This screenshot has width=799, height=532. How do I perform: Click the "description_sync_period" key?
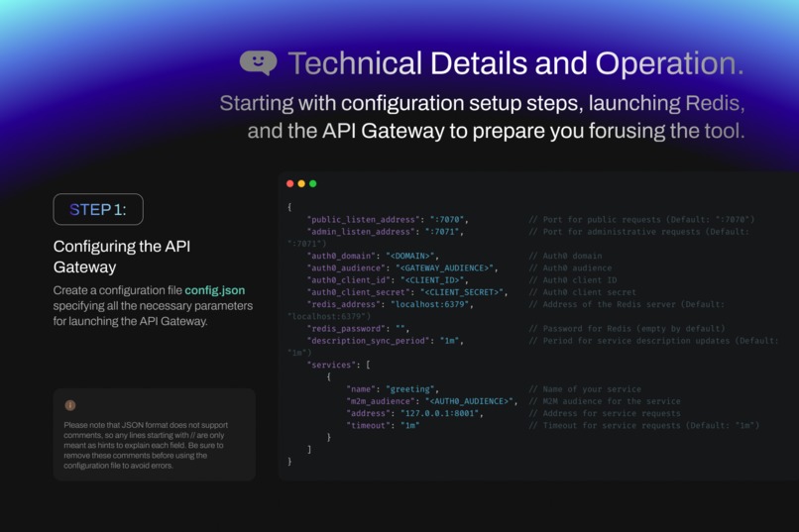[368, 341]
